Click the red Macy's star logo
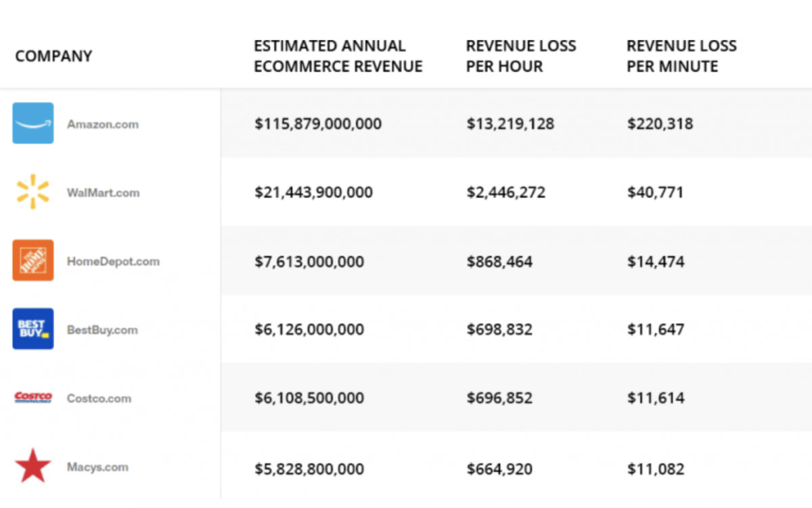This screenshot has width=812, height=508. [x=32, y=466]
